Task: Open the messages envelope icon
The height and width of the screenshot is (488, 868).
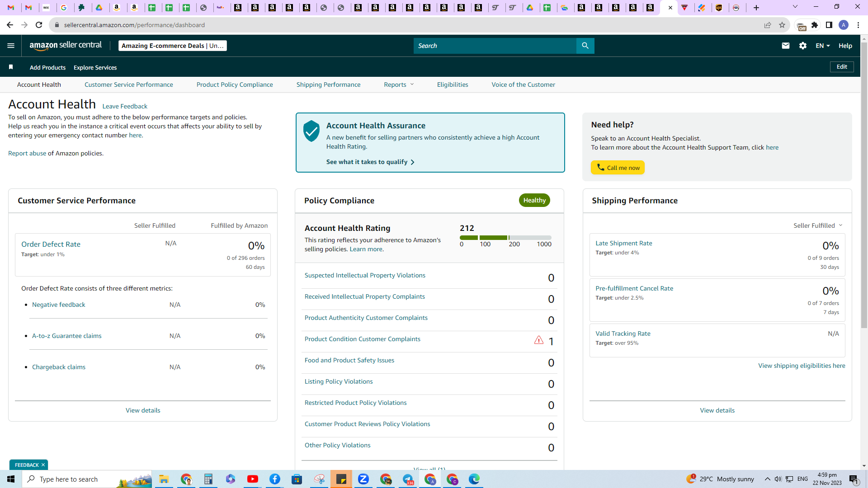Action: tap(786, 46)
